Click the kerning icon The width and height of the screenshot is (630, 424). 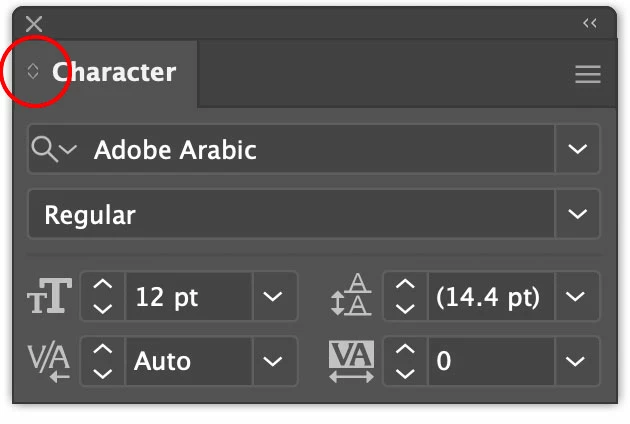tap(49, 360)
